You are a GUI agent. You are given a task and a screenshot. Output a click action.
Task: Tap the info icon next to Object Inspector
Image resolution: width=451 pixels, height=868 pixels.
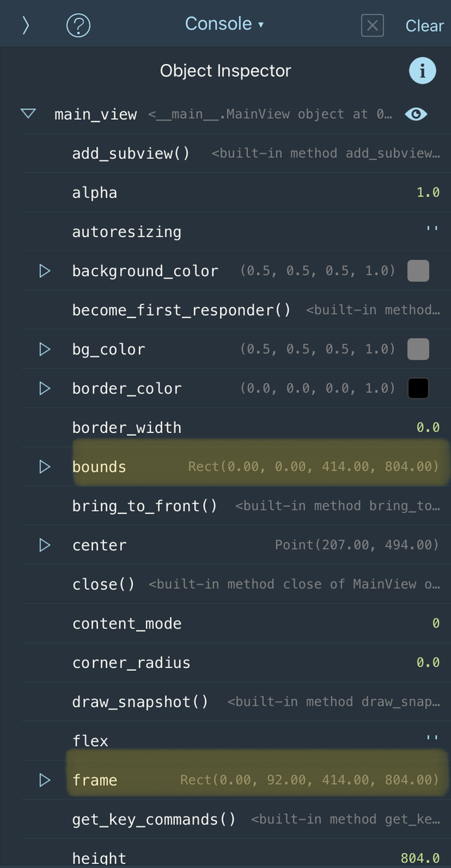423,70
